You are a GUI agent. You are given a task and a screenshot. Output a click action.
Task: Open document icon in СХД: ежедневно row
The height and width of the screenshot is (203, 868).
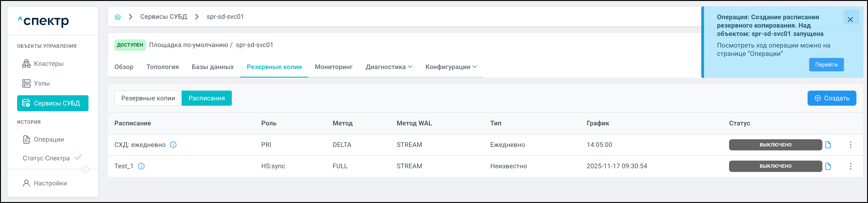(828, 145)
